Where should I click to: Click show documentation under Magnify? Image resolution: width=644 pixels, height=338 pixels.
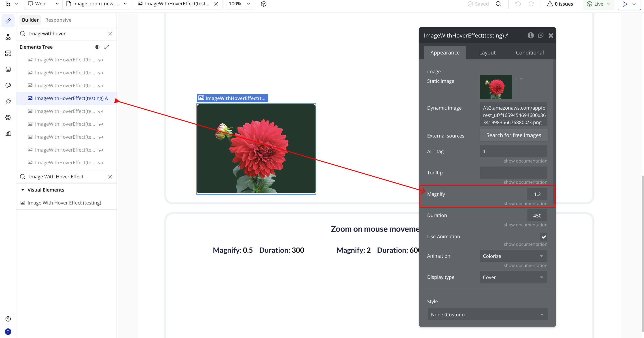(525, 203)
